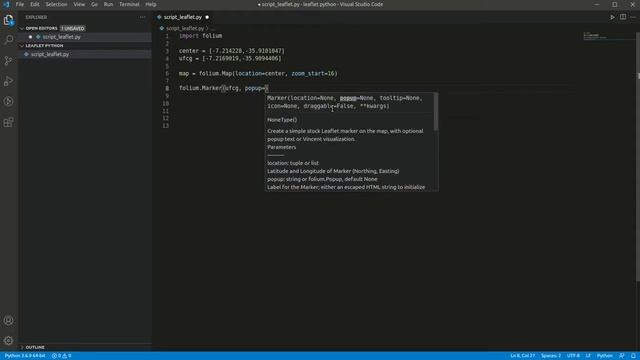
Task: Click line number 13 in the gutter
Action: click(x=166, y=126)
